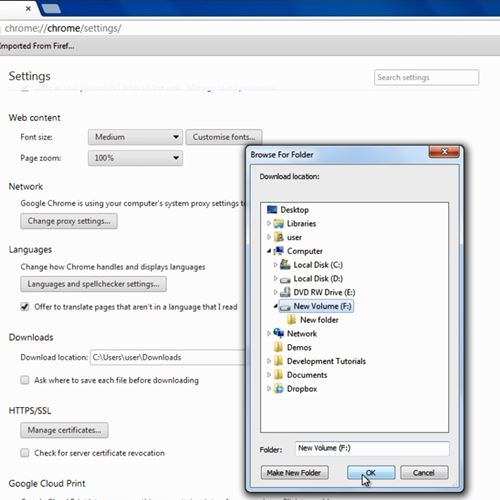The image size is (500, 500).
Task: Click the Network icon in tree
Action: (x=279, y=333)
